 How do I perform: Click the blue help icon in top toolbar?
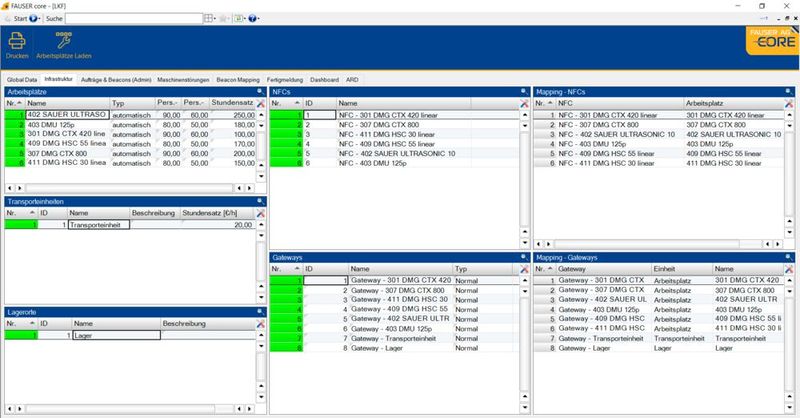click(x=250, y=18)
